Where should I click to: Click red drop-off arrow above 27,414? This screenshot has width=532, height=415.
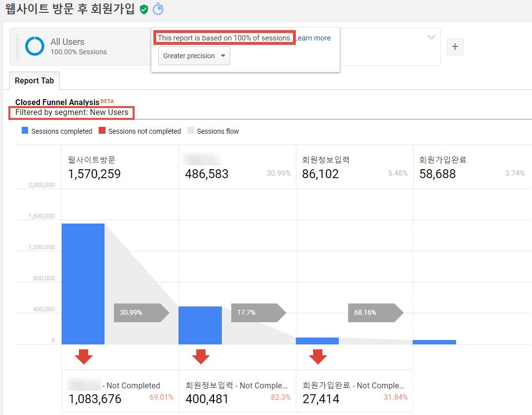318,357
